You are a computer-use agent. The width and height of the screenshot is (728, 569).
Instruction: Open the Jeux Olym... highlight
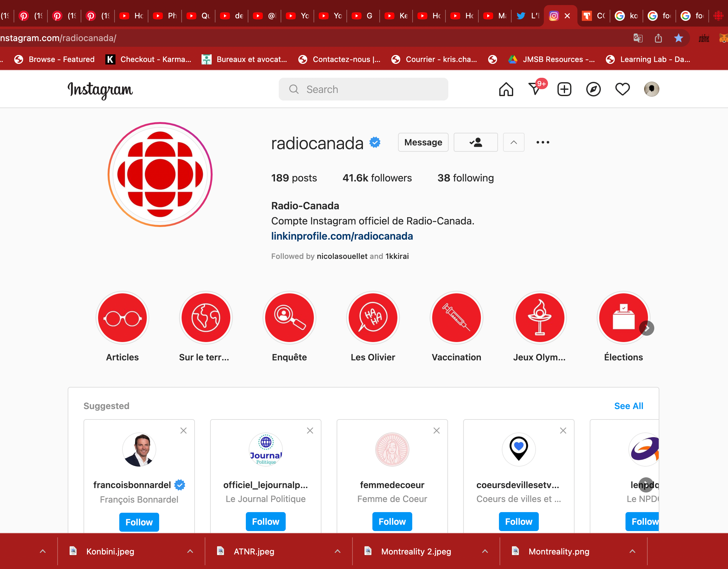[540, 318]
